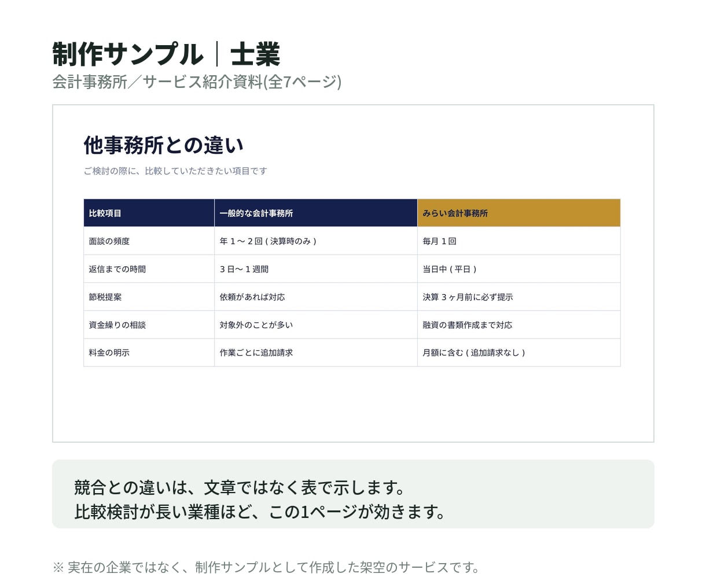Click the cell 月額に含む(追加請求なし)
The height and width of the screenshot is (588, 706).
click(x=519, y=352)
